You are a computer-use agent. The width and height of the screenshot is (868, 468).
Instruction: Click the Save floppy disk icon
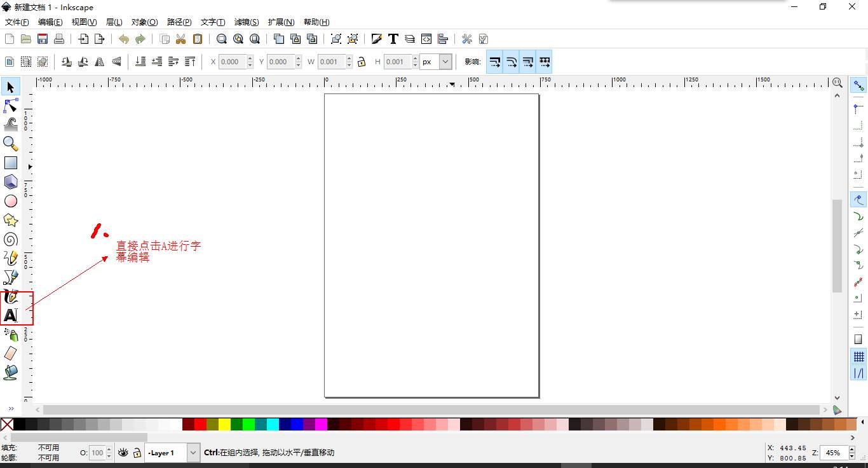(43, 39)
